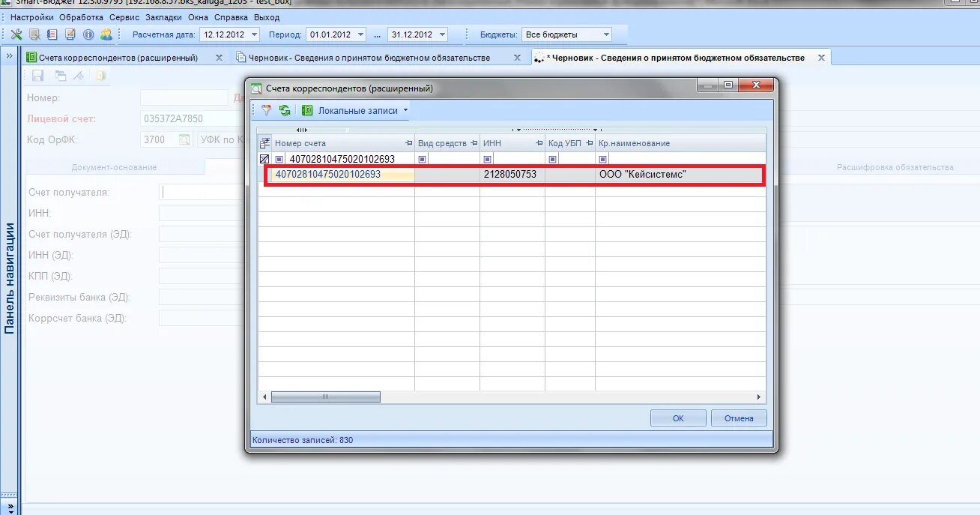The height and width of the screenshot is (515, 980).
Task: Click the copy icon in document toolbar
Action: pyautogui.click(x=60, y=76)
